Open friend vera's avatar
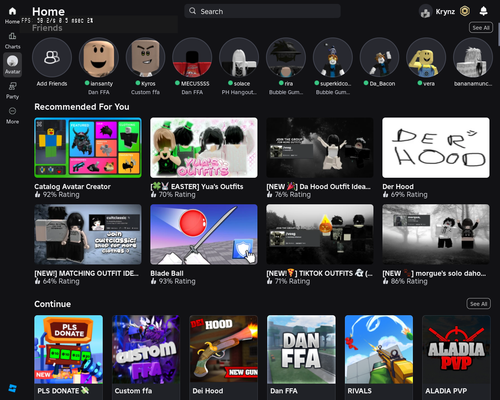The width and height of the screenshot is (500, 400). pyautogui.click(x=426, y=57)
